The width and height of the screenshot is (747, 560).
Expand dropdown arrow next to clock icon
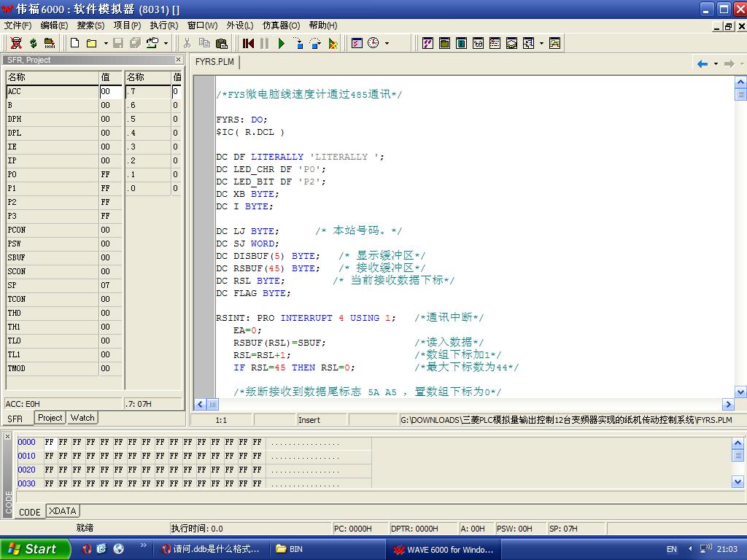click(x=387, y=44)
